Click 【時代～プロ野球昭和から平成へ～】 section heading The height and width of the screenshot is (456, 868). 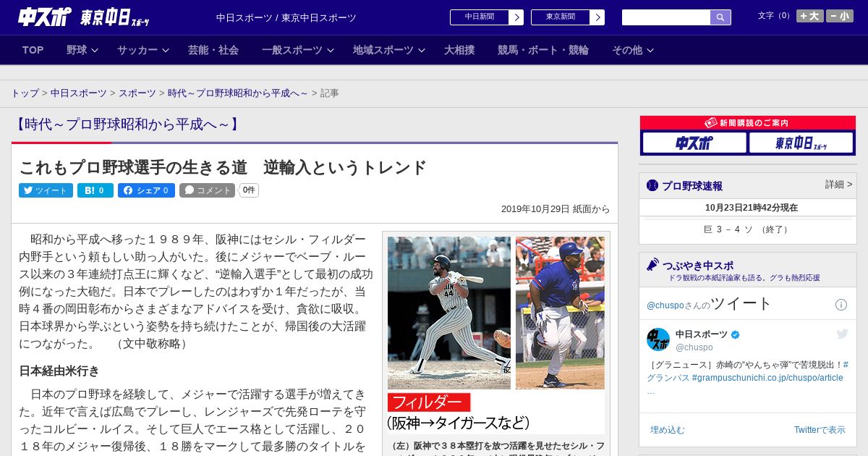click(127, 124)
